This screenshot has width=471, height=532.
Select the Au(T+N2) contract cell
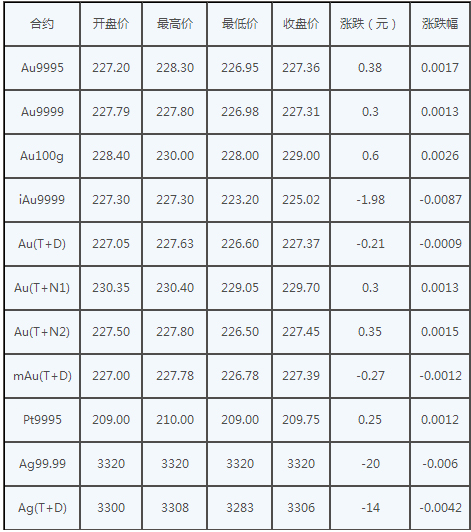click(x=42, y=332)
